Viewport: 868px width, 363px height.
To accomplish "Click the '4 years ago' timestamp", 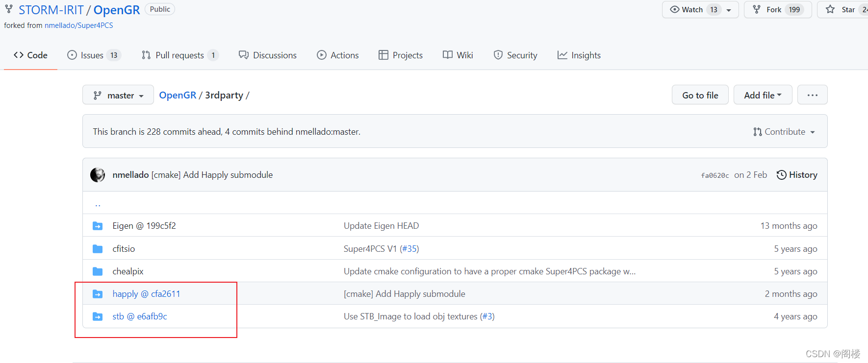I will 795,316.
